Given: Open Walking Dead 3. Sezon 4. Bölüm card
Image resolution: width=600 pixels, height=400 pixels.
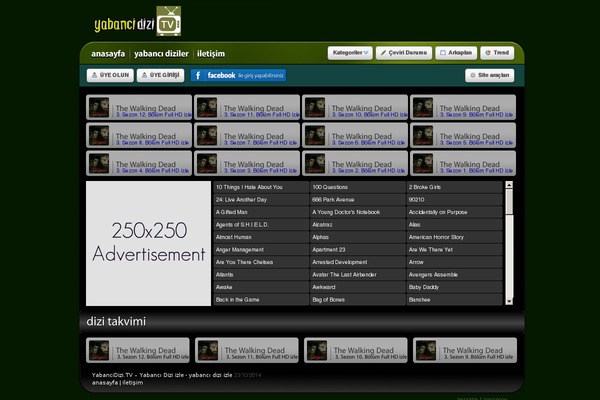Looking at the screenshot, I should [139, 163].
